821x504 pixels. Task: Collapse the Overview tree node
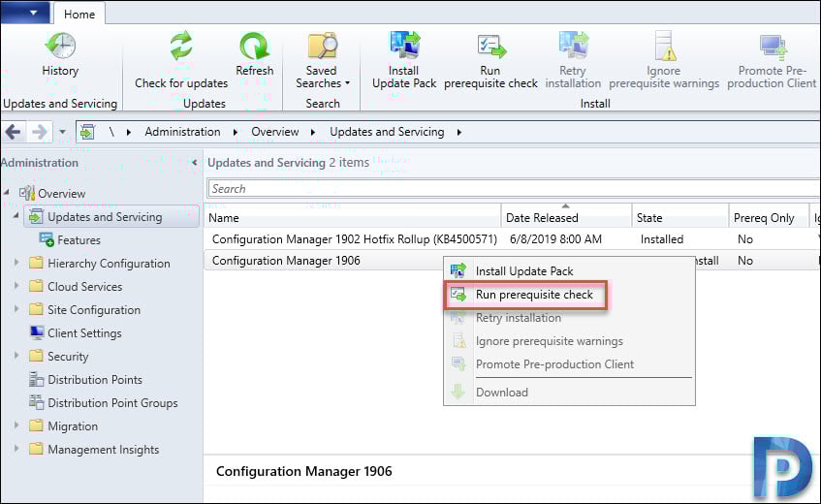coord(7,193)
